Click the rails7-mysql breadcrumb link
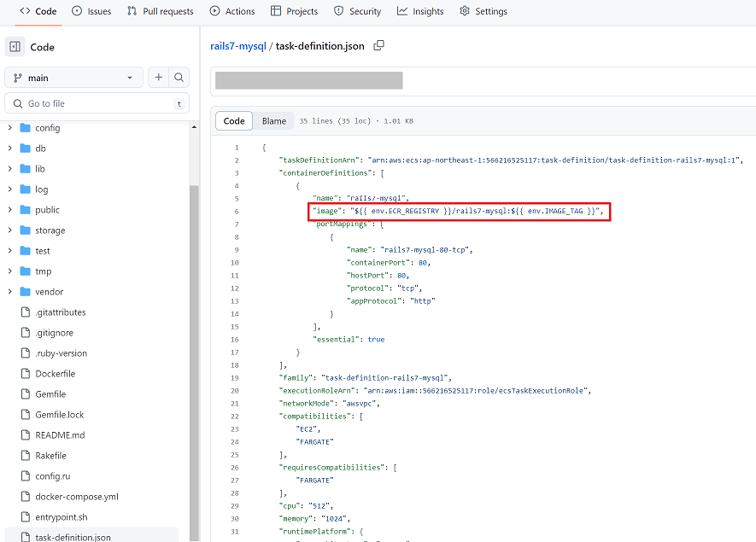This screenshot has width=756, height=542. 238,46
